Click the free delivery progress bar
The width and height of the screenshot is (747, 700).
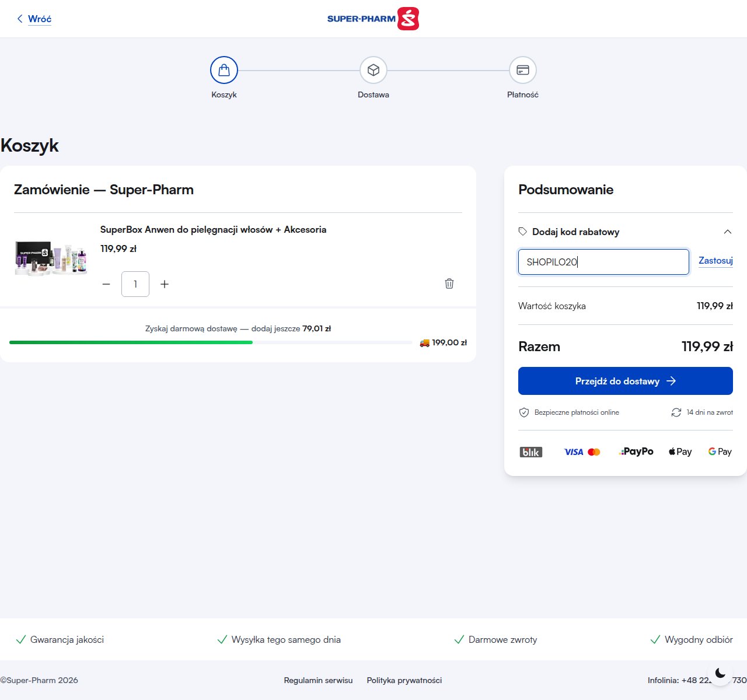[x=211, y=342]
